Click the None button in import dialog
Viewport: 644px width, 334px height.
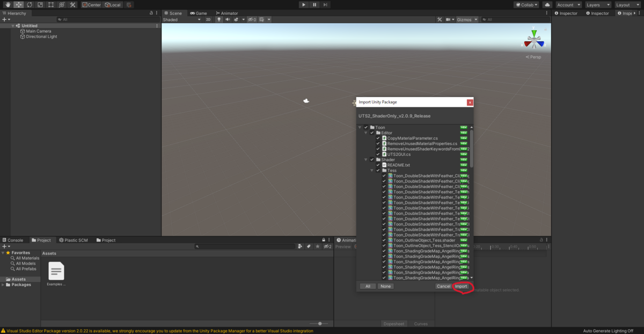[385, 286]
